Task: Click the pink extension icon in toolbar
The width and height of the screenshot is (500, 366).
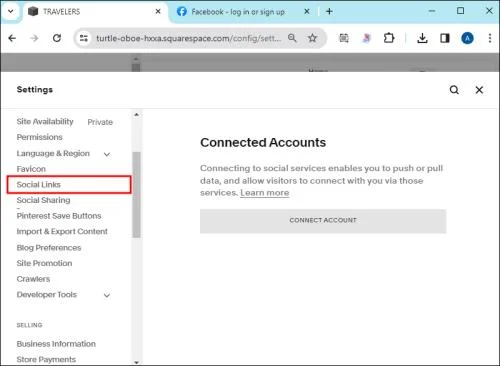Action: 366,38
